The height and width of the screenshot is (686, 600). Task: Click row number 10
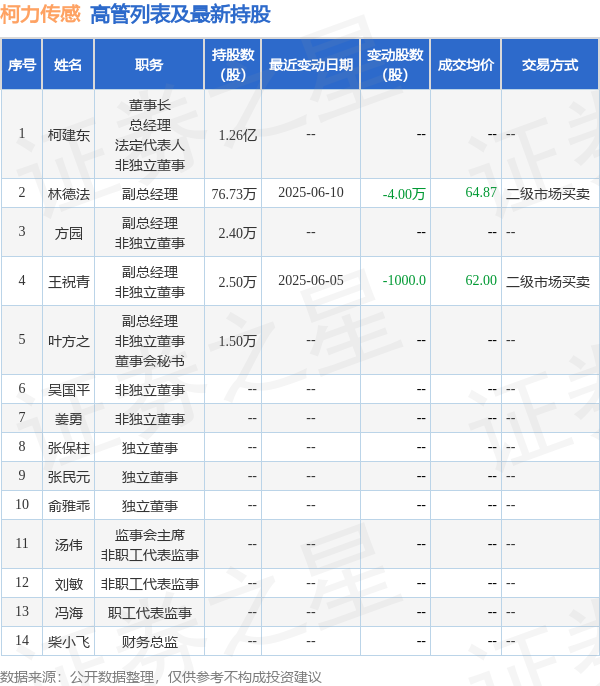[22, 504]
